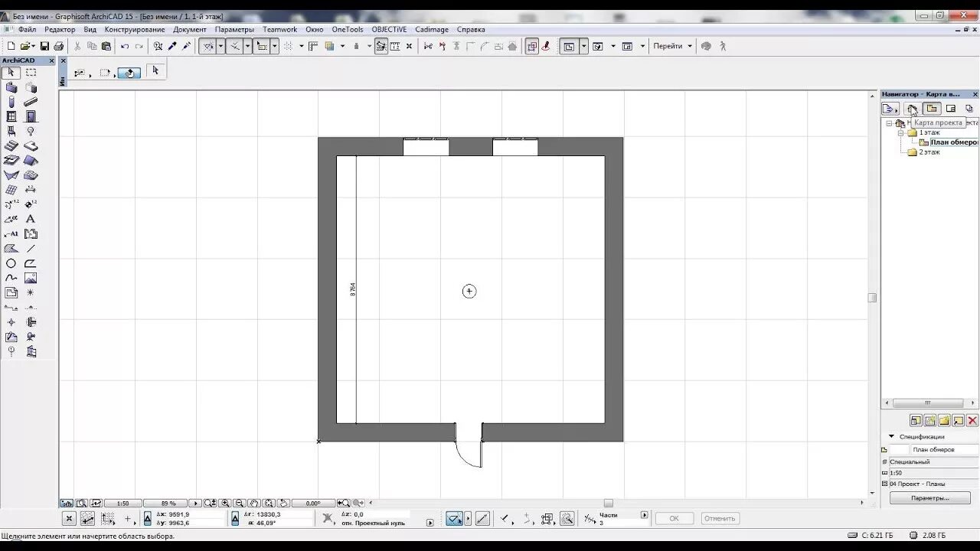The height and width of the screenshot is (551, 980).
Task: Collapse the 1 этаж tree node
Action: (901, 132)
